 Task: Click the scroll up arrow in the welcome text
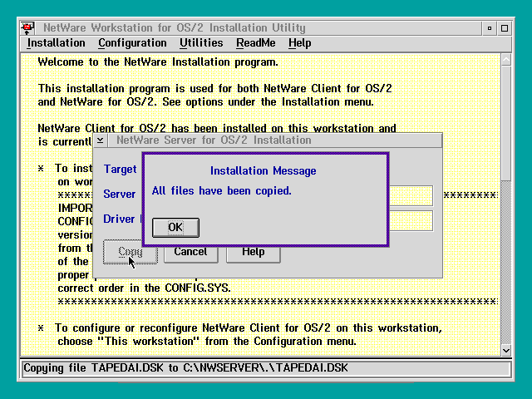506,60
